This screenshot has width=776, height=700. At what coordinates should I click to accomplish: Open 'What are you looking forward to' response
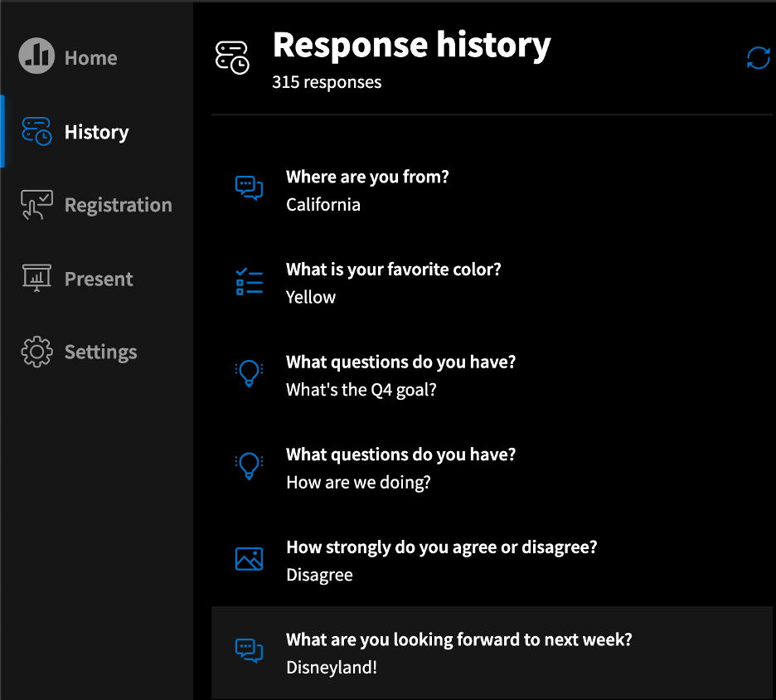(492, 653)
